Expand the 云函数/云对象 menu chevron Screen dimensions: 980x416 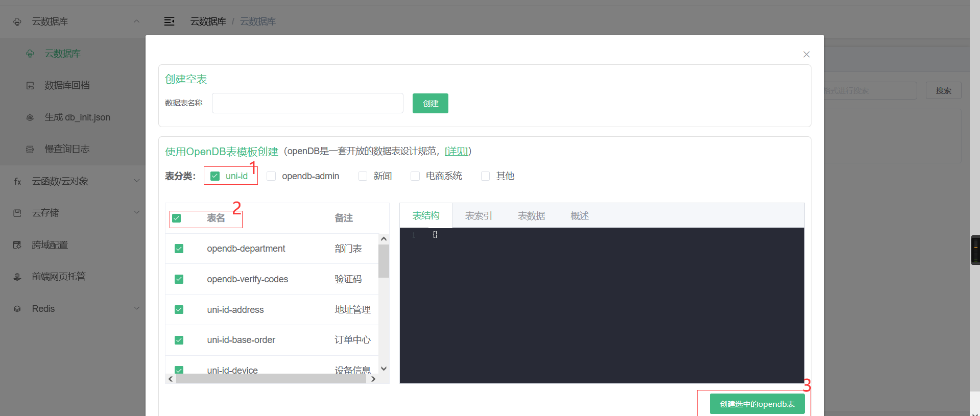tap(136, 181)
